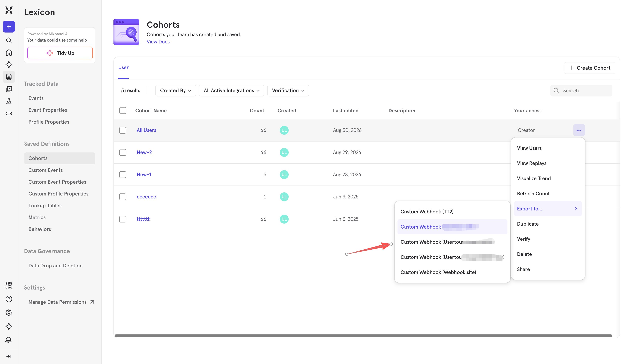The image size is (632, 364).
Task: Choose Share from the context menu
Action: (x=548, y=269)
